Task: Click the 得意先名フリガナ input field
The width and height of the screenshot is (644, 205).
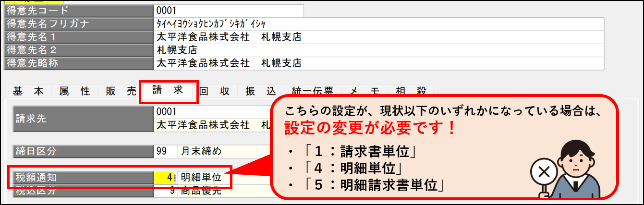Action: click(379, 24)
